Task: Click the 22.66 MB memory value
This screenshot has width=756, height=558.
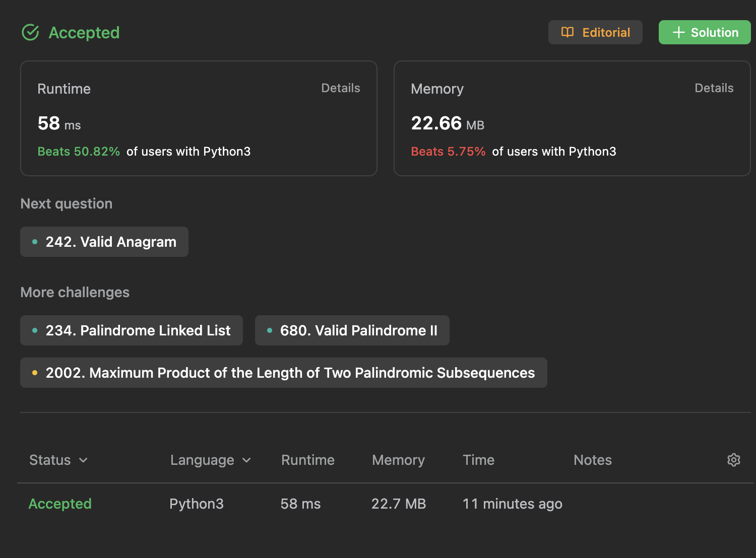Action: (x=448, y=123)
